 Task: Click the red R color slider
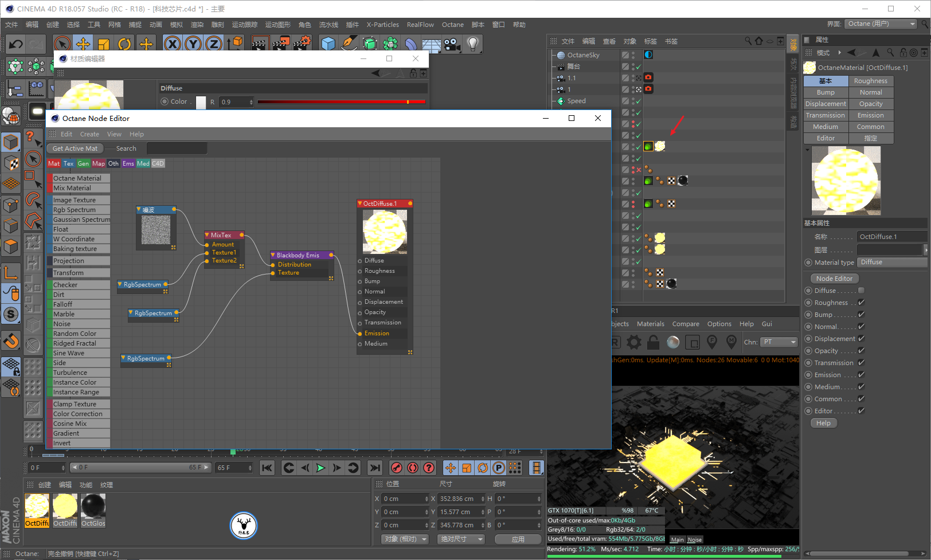341,102
